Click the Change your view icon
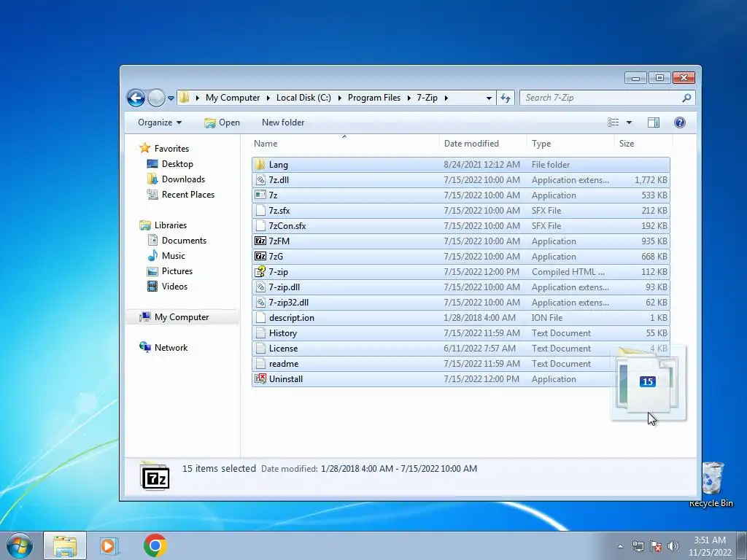Screen dimensions: 747x560 (613, 122)
